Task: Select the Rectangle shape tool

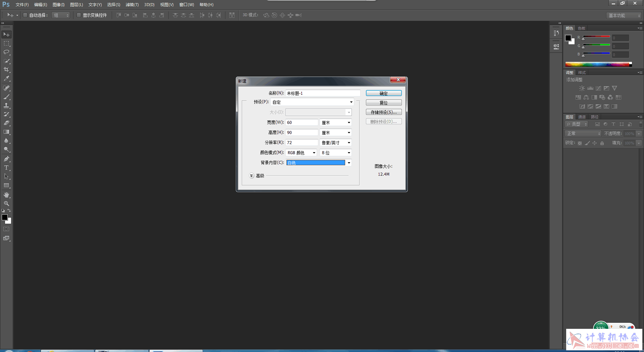Action: point(6,185)
